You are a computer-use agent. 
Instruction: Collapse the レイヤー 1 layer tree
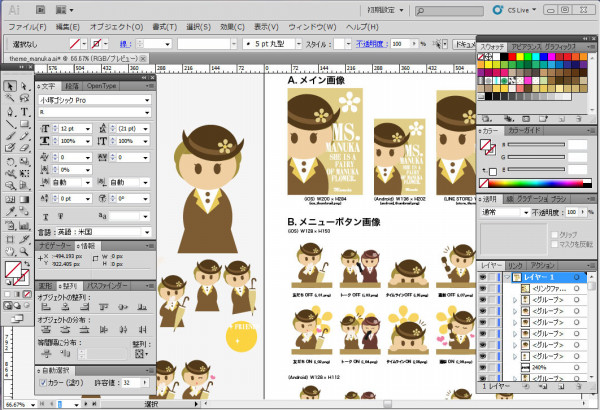[507, 276]
